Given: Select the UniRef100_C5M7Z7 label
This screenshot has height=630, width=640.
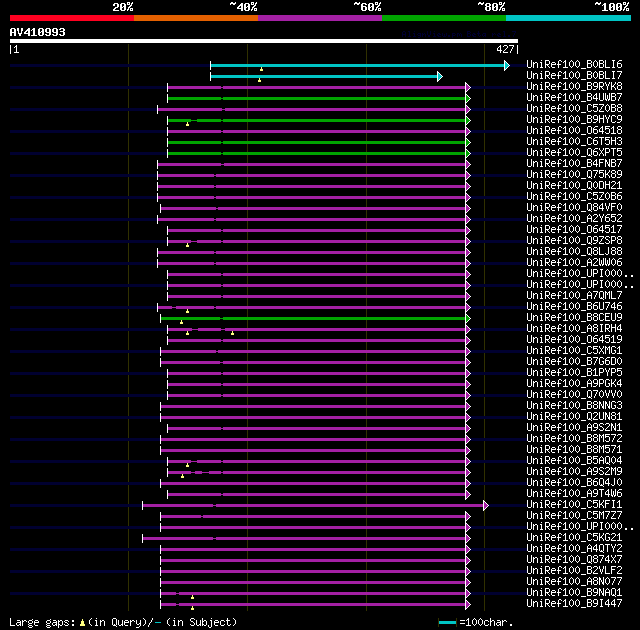Looking at the screenshot, I should point(574,516).
